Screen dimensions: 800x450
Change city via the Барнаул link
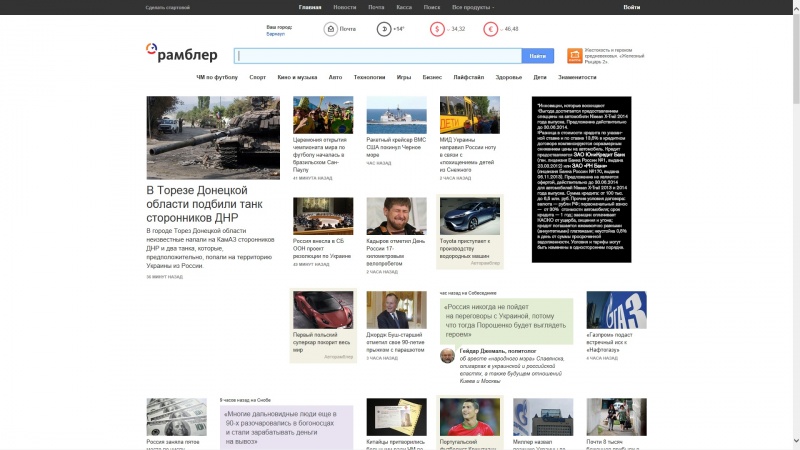[x=276, y=34]
